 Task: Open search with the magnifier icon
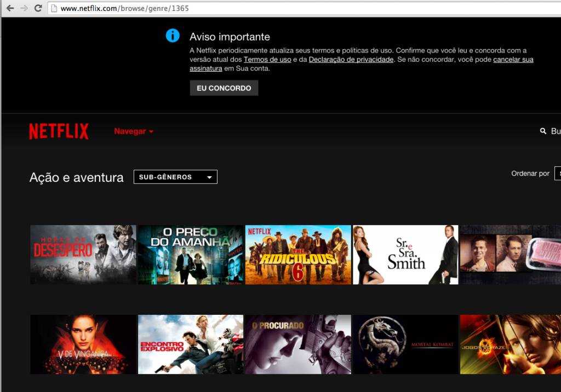point(543,131)
